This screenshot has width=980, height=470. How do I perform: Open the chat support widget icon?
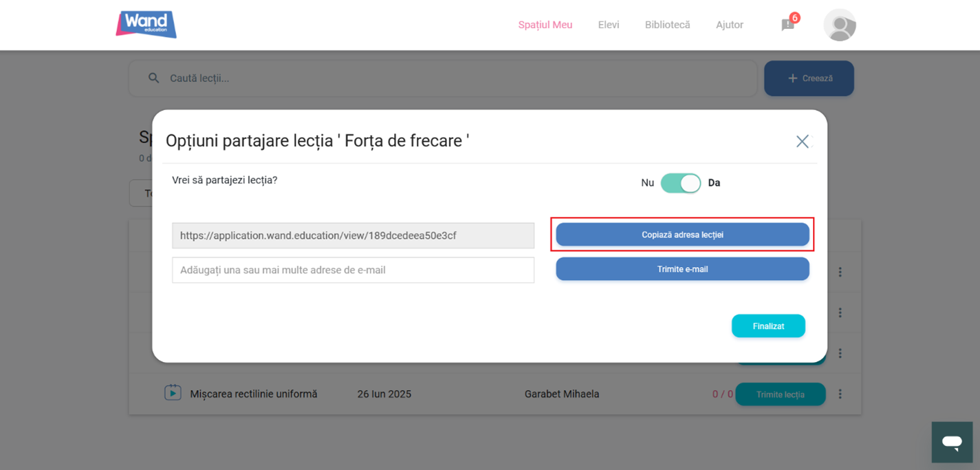(x=952, y=442)
